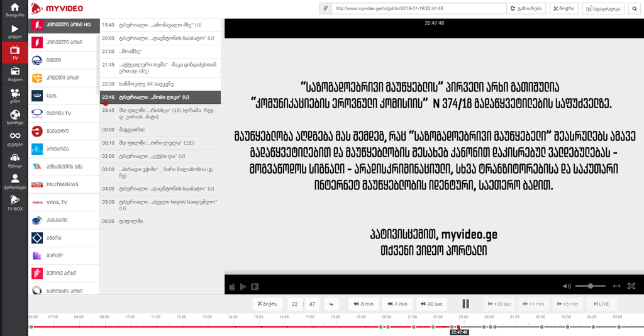Click the channel list scrollbar
This screenshot has width=644, height=336.
[97, 64]
